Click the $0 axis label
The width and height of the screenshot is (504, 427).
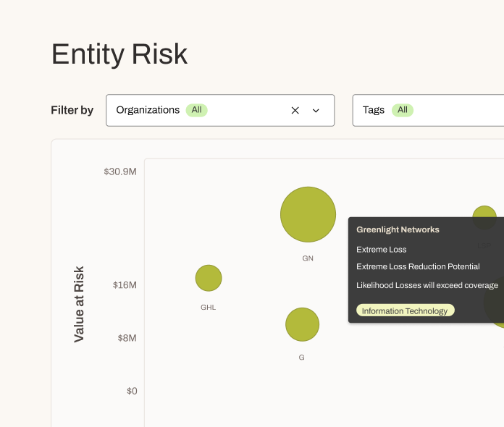[x=132, y=391]
